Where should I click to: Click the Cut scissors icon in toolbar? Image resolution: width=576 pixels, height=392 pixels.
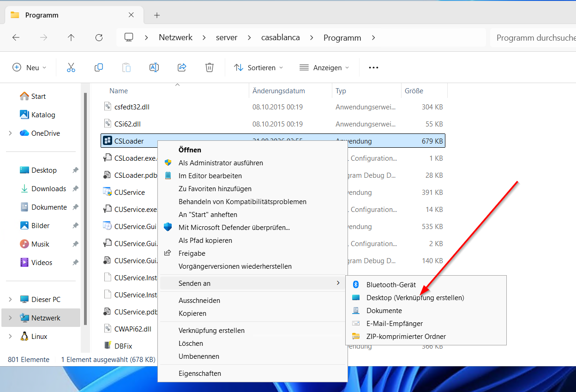point(71,67)
